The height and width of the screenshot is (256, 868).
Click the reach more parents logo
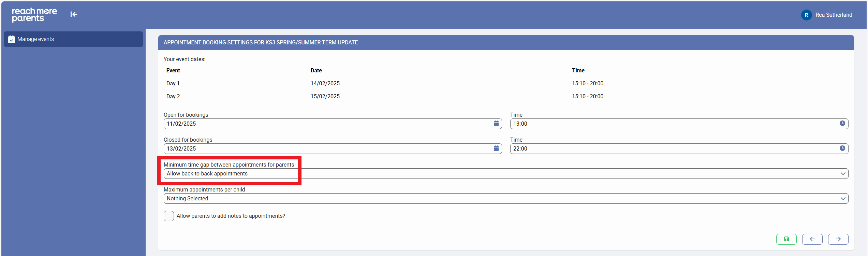pos(34,15)
